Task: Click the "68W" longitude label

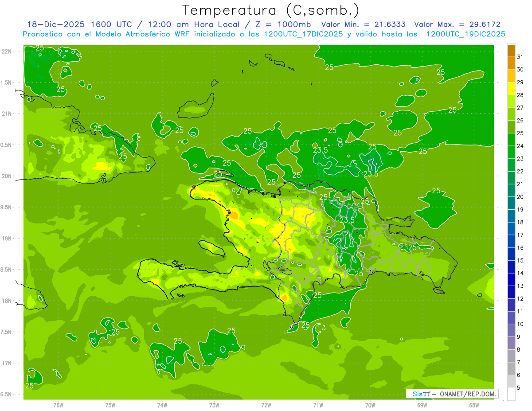Action: [x=474, y=405]
